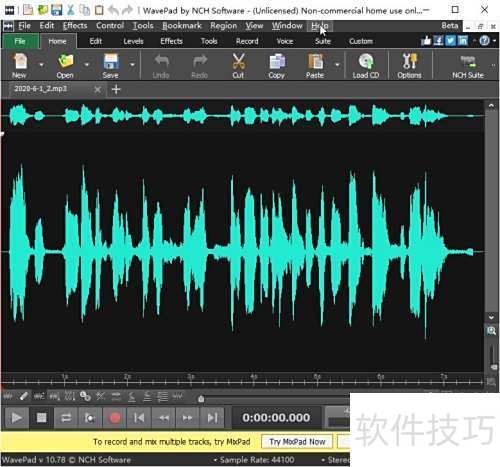Expand the Open button dropdown arrow
Screen dimensions: 500x467
pyautogui.click(x=87, y=64)
